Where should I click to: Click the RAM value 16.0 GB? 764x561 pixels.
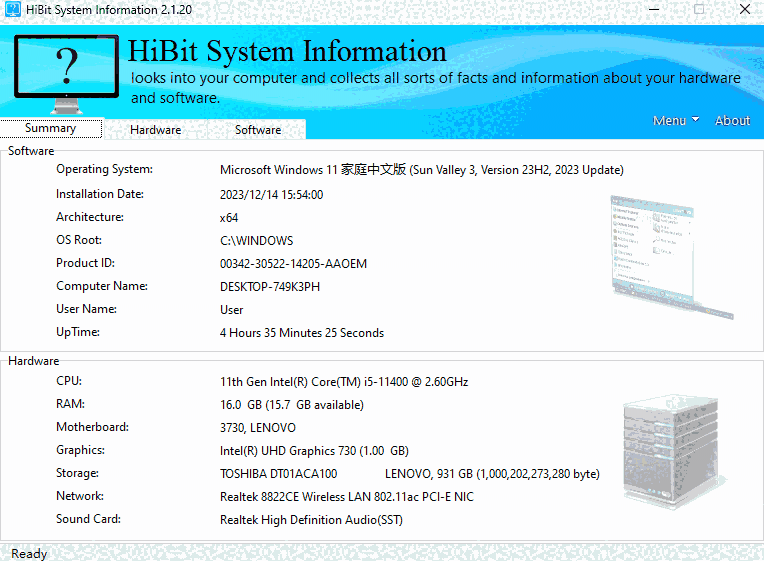292,405
